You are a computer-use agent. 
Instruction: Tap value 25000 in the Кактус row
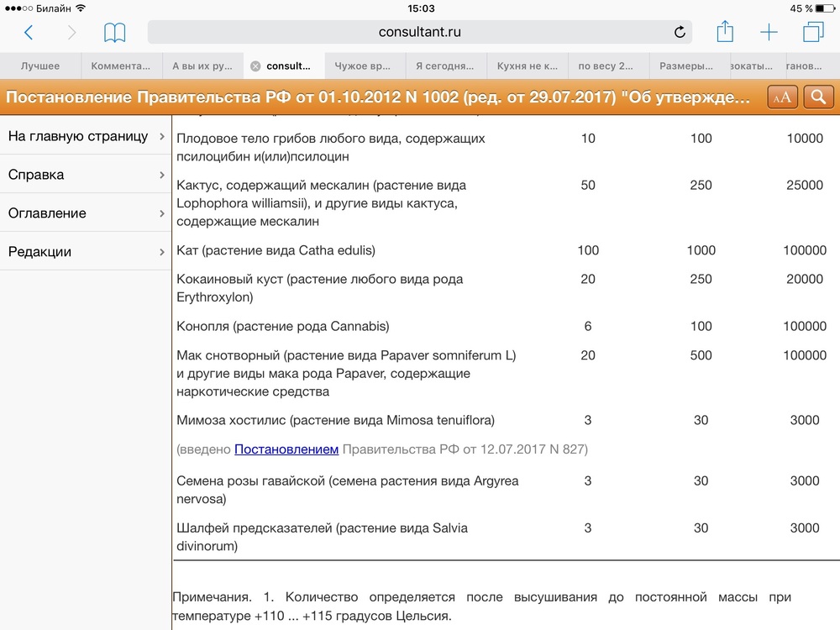tap(805, 185)
